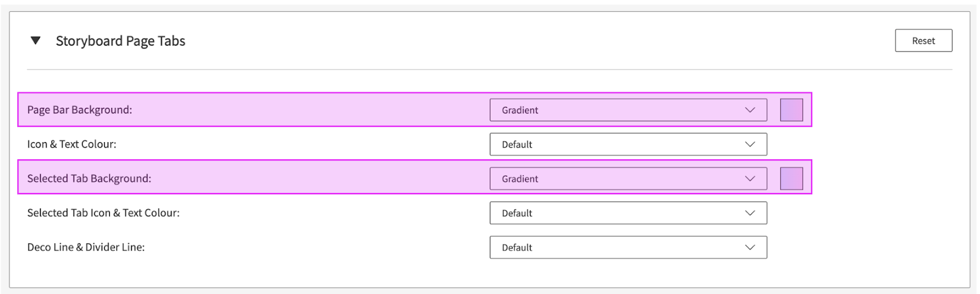Click the Page Bar Background label
980x294 pixels.
80,110
